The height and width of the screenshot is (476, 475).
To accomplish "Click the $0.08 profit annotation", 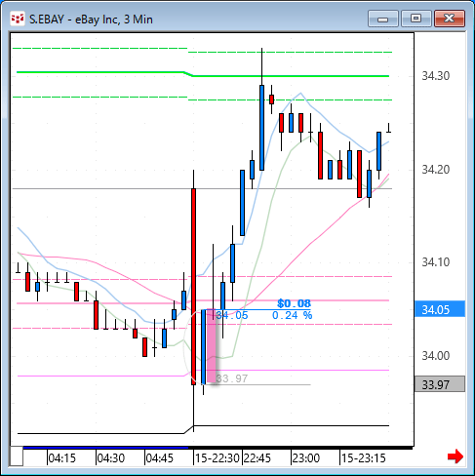I will pyautogui.click(x=294, y=303).
